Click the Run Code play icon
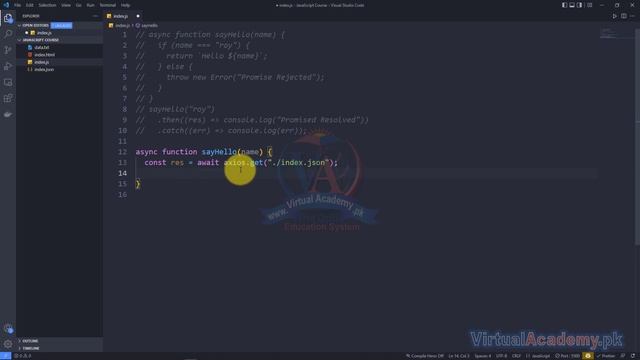Viewport: 640px width, 360px height. (614, 16)
